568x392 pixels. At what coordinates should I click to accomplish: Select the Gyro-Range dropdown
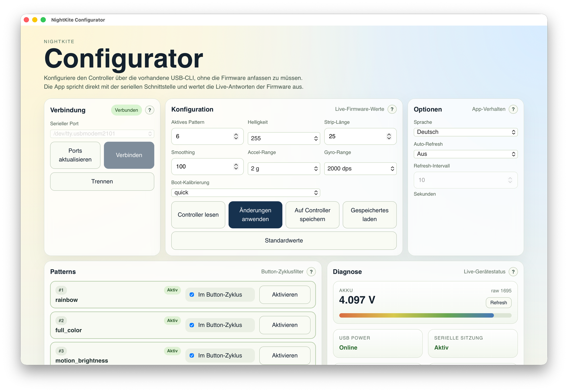(360, 169)
